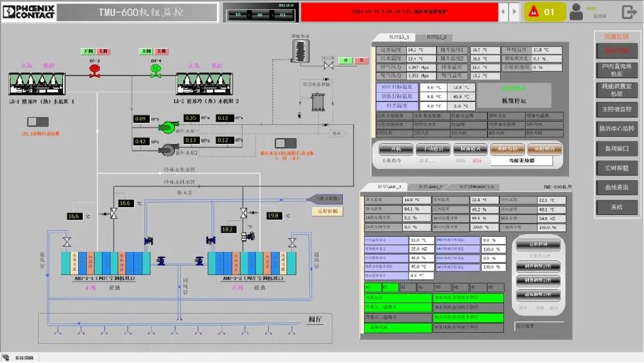Switch to the 机组\LS_2 tab
The width and height of the screenshot is (644, 363).
[x=436, y=37]
